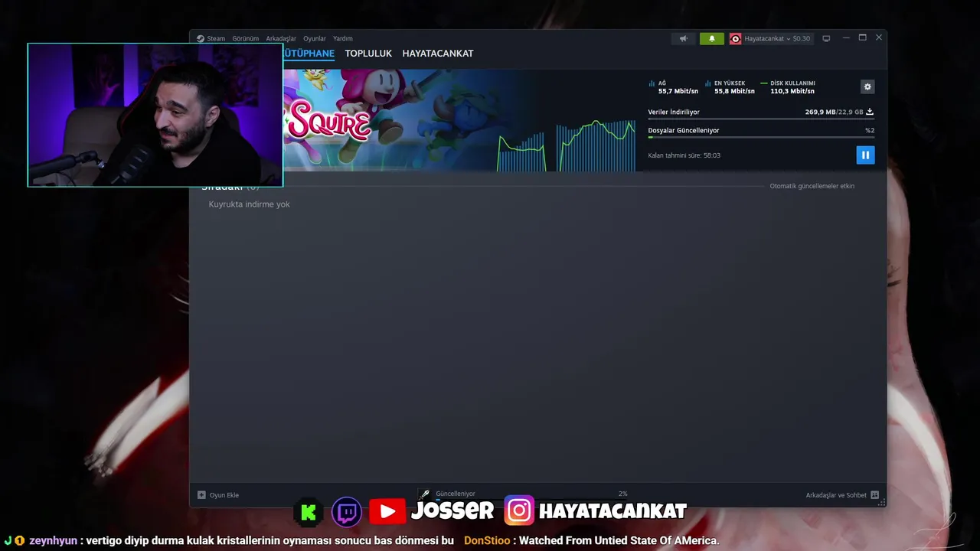Open download settings gear icon
The image size is (980, 551).
pos(867,86)
